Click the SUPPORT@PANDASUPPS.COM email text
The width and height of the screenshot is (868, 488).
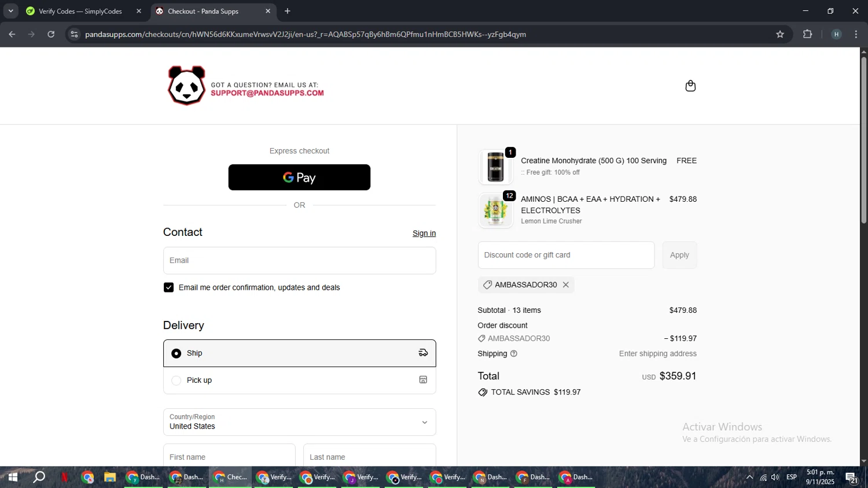pos(267,93)
